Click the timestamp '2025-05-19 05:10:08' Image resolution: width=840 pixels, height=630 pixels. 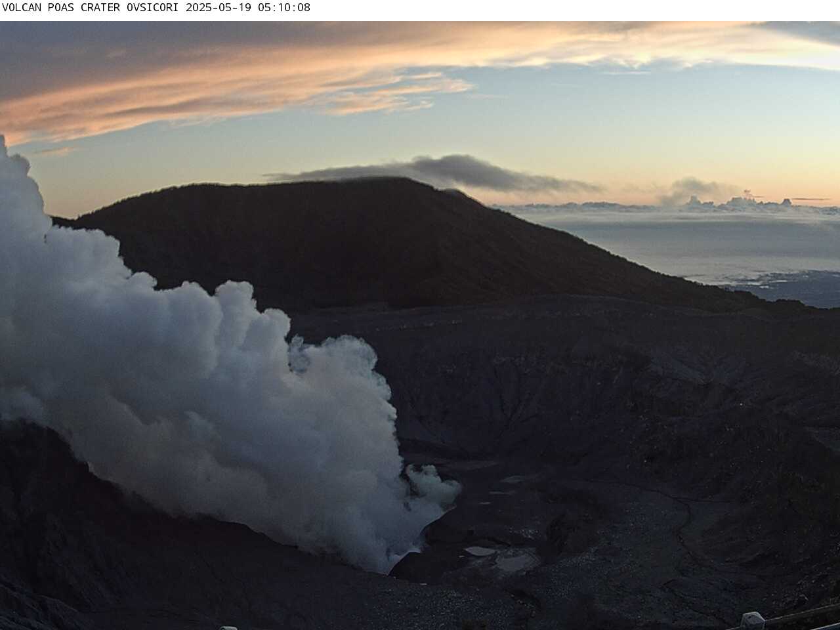248,8
